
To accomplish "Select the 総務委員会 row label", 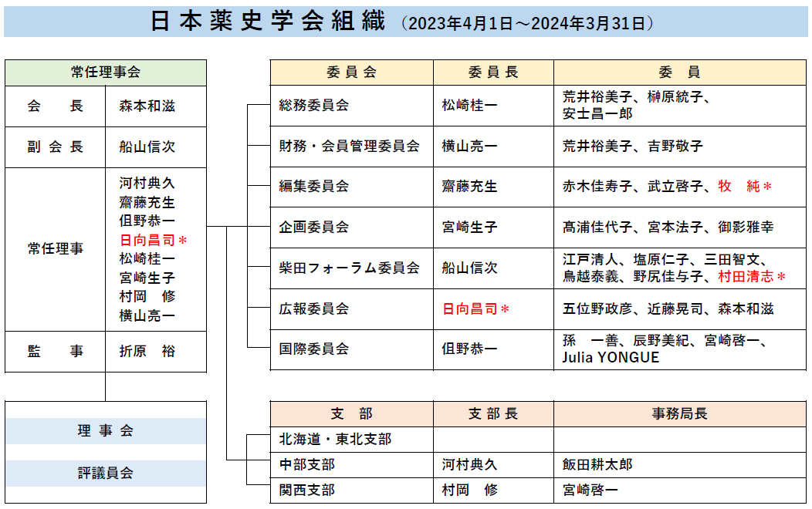I will coord(314,105).
